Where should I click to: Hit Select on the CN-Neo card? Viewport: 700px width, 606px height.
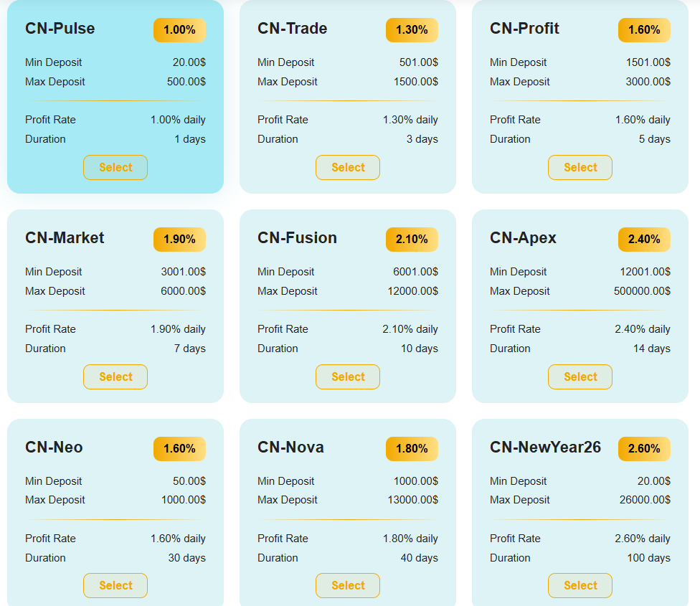click(115, 585)
